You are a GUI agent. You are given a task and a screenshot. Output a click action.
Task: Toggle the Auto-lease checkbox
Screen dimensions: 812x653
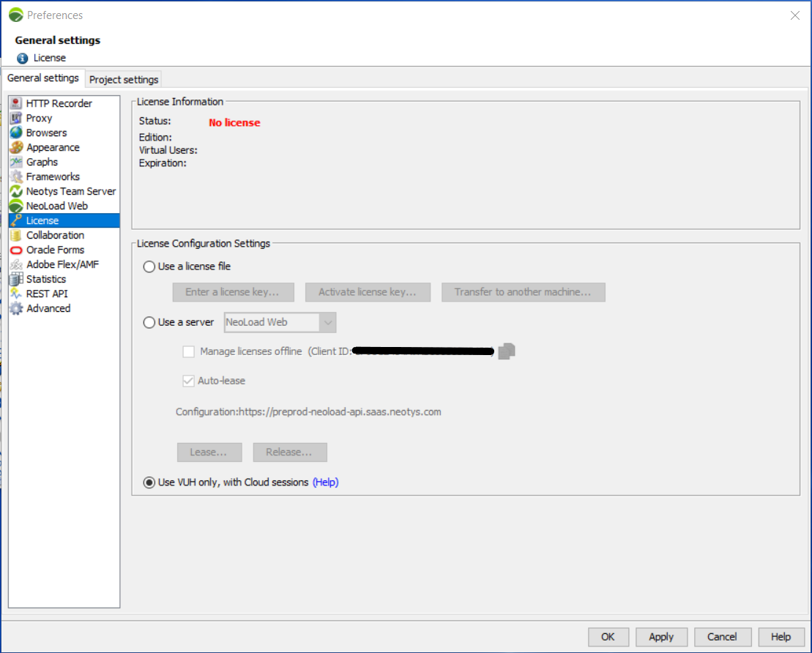188,381
